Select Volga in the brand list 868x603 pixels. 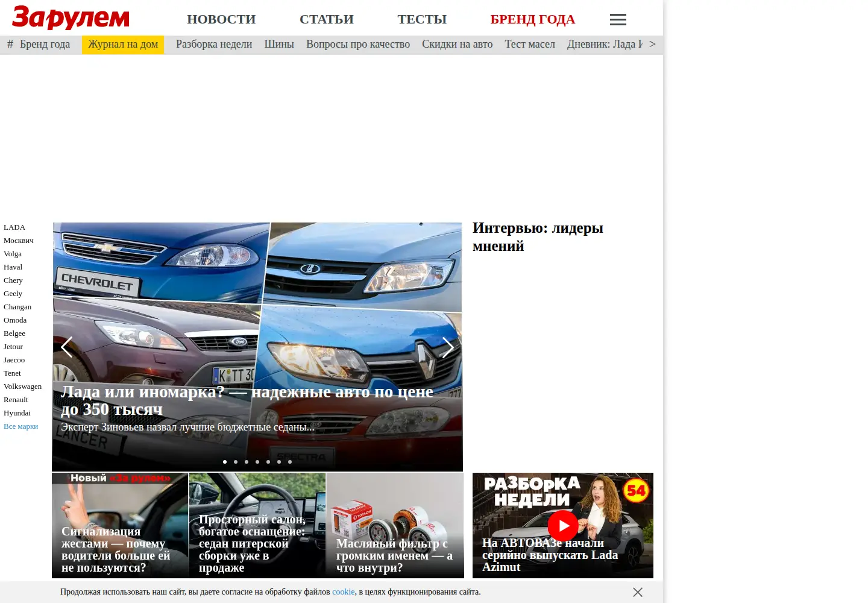click(13, 254)
